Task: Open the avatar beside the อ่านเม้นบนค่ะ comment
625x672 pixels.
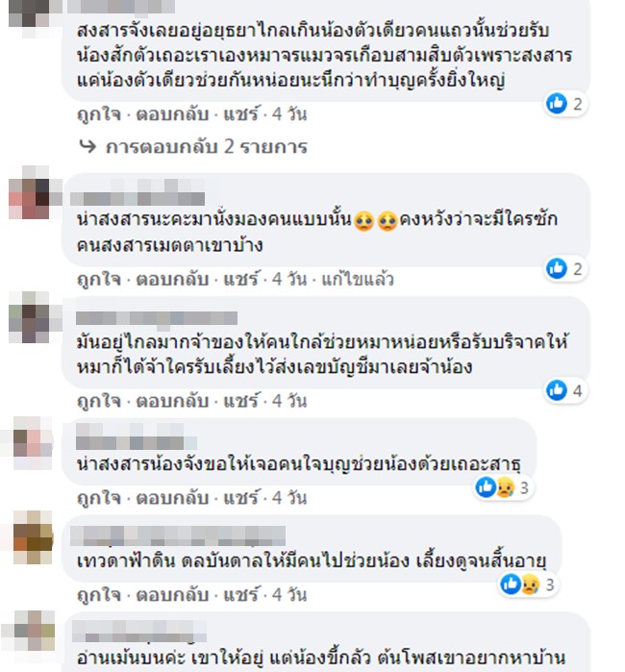Action: [35, 631]
